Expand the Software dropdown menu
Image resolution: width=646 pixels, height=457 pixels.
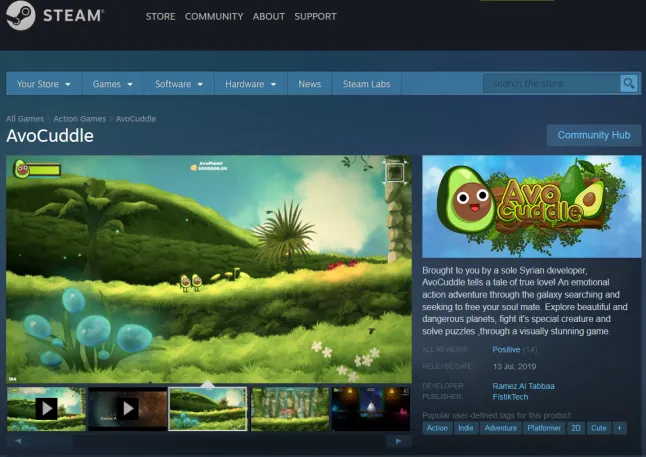click(179, 84)
